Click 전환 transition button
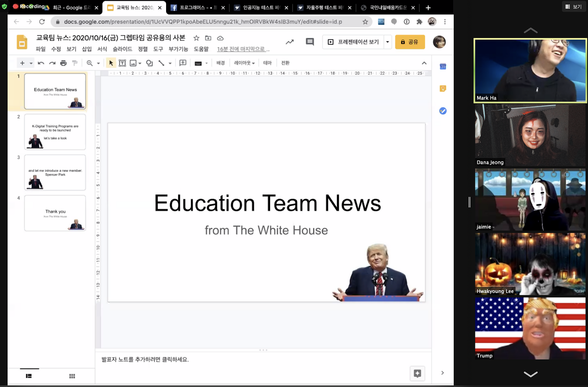 [x=285, y=63]
